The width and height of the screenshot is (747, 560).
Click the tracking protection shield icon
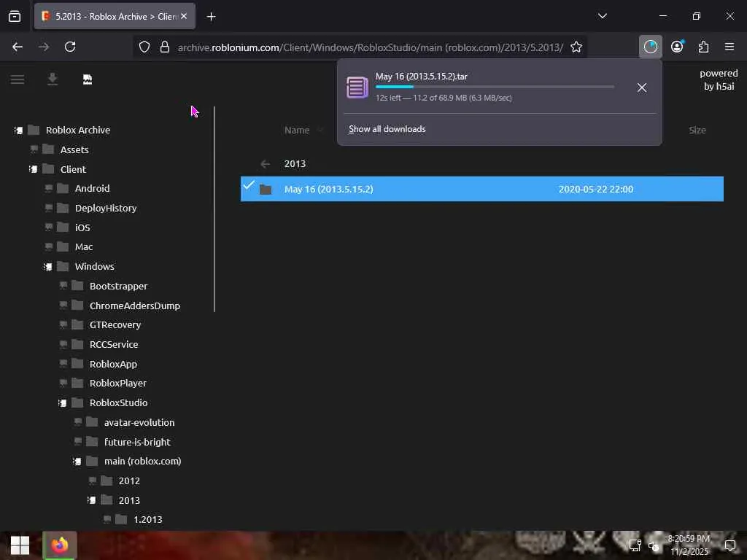[x=144, y=47]
